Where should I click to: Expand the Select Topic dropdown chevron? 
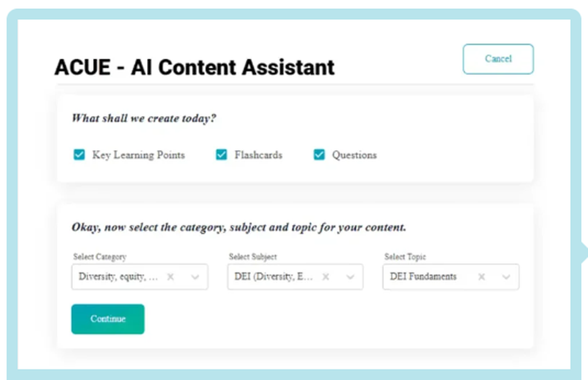[506, 277]
